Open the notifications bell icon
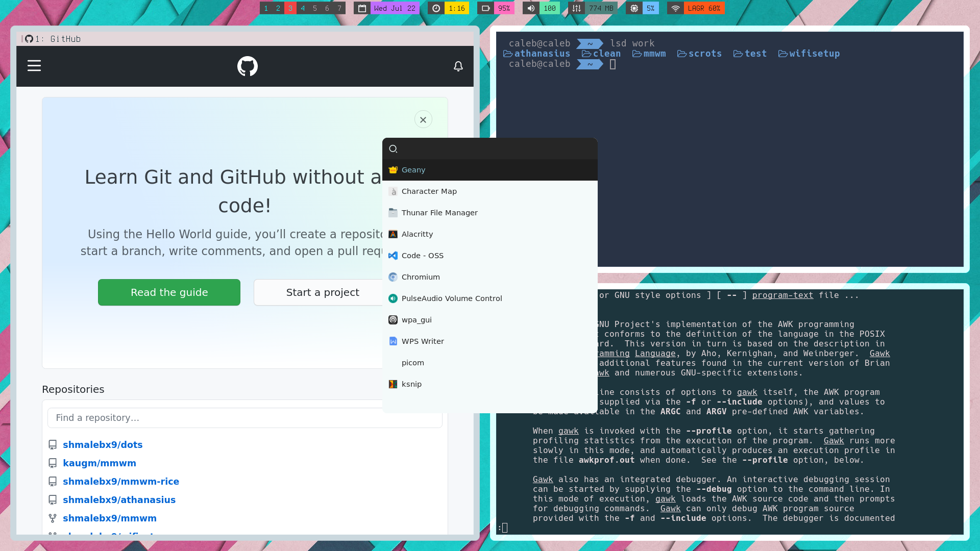Image resolution: width=980 pixels, height=551 pixels. click(458, 66)
